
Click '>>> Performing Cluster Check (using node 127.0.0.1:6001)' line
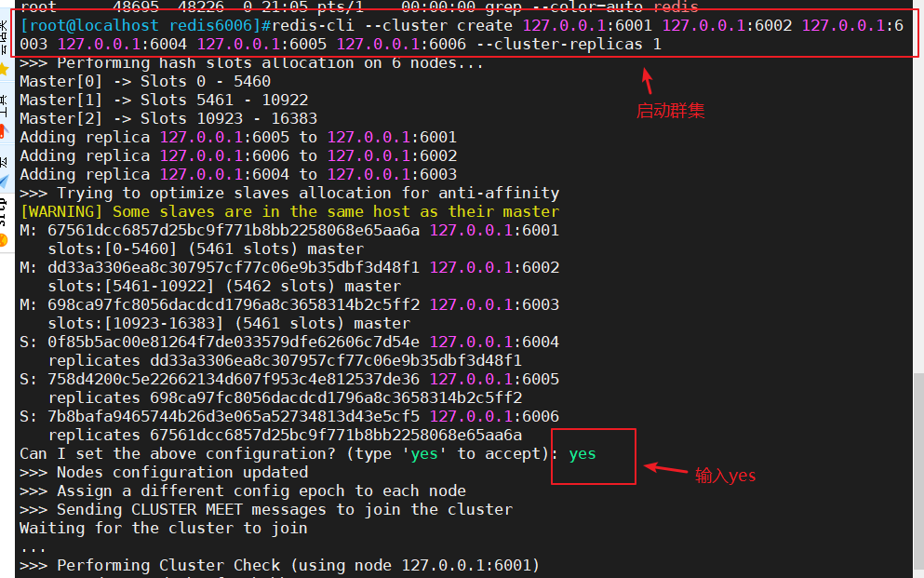(x=280, y=566)
